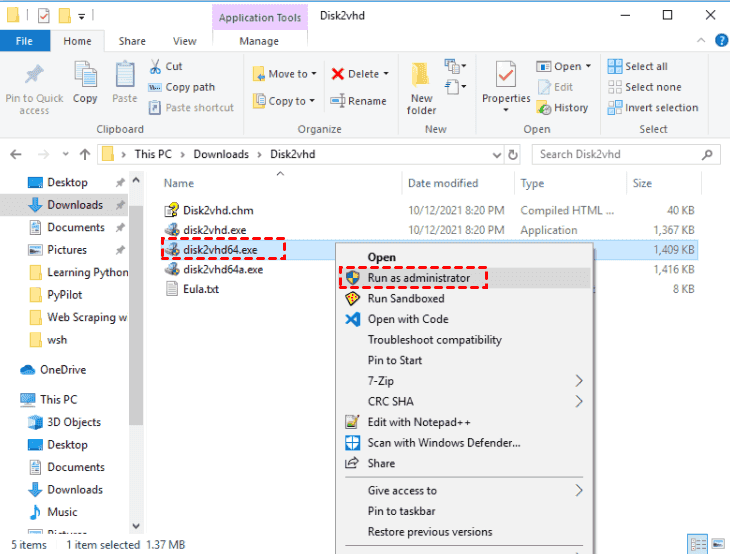This screenshot has width=730, height=554.
Task: Choose Troubleshoot compatibility
Action: 435,340
